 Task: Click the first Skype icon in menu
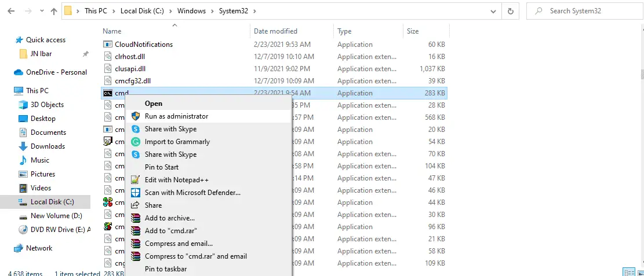(136, 129)
